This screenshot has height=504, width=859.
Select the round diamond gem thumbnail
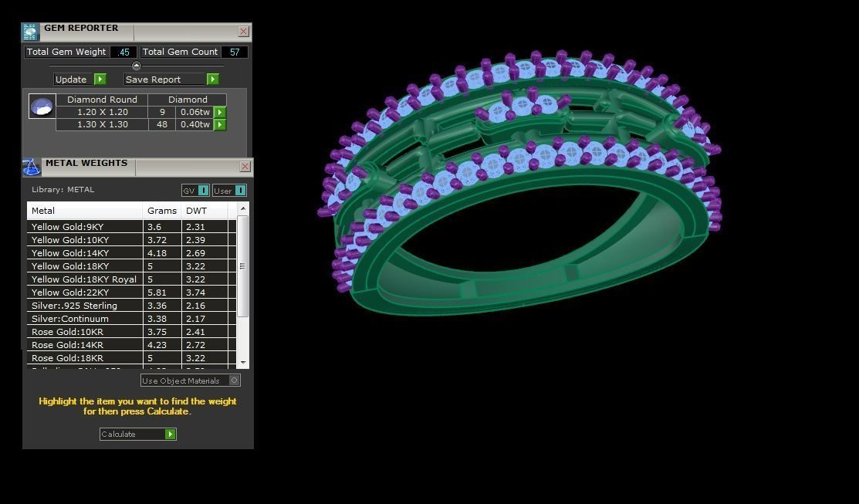(x=42, y=107)
